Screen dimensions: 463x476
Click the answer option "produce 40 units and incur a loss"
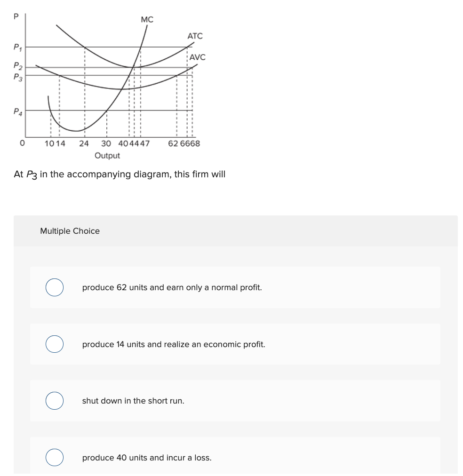coord(146,457)
